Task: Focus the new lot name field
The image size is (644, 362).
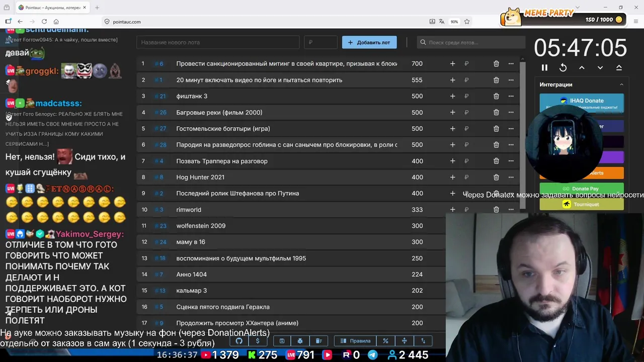Action: [218, 42]
